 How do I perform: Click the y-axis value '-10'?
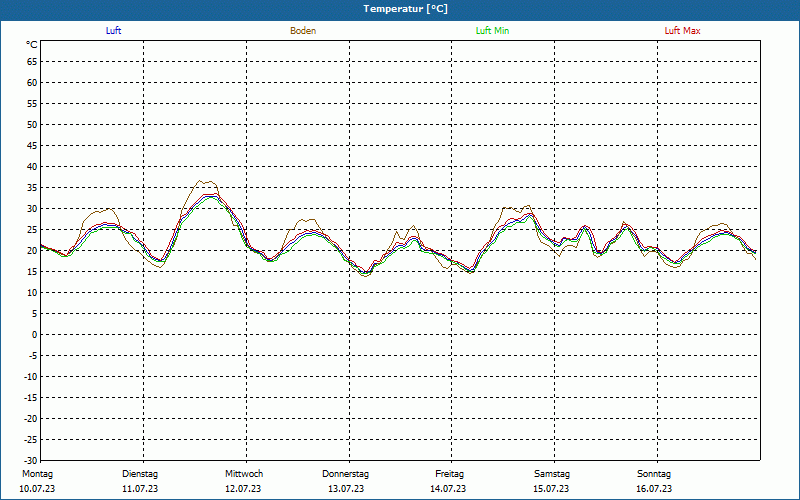tap(31, 377)
